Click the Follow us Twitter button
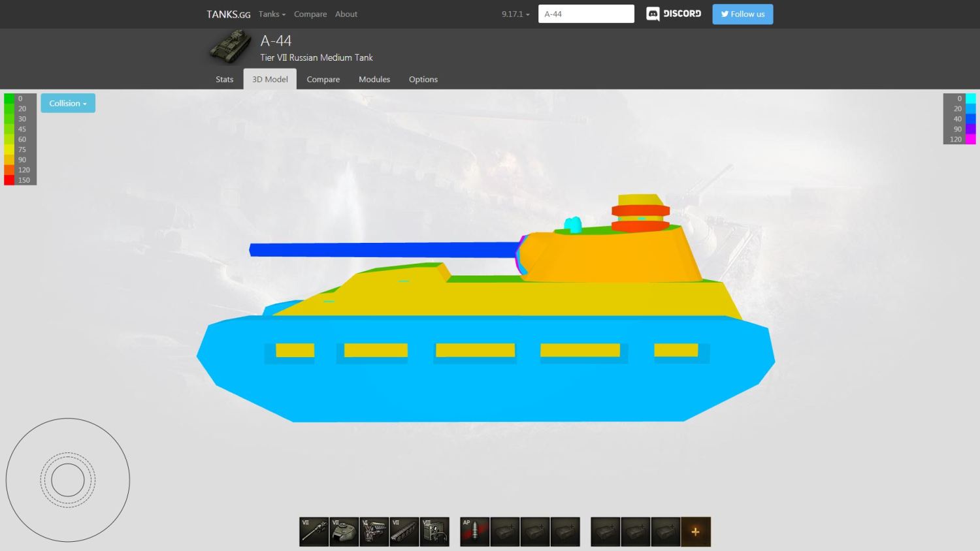Image resolution: width=980 pixels, height=551 pixels. tap(742, 14)
